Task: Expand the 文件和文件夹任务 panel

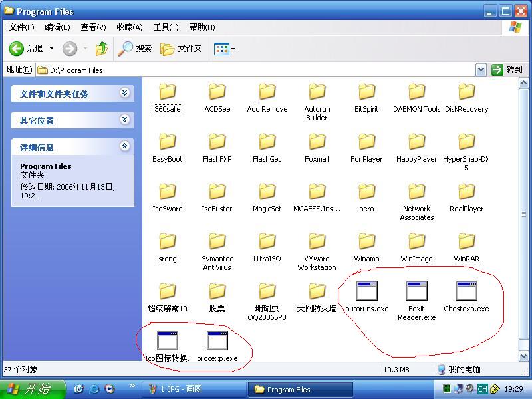Action: click(124, 94)
